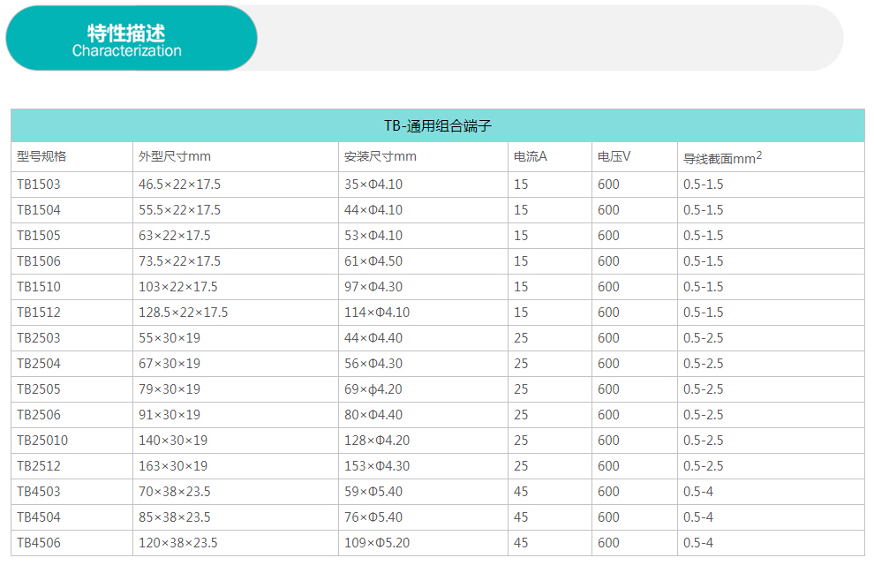Select the 电压V column header
The height and width of the screenshot is (588, 874).
click(614, 157)
